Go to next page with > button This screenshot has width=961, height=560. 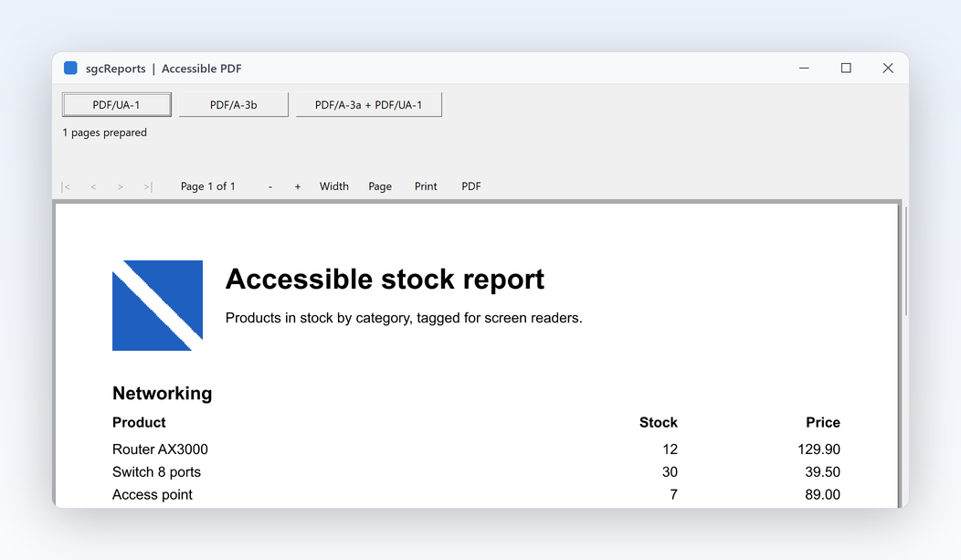[121, 186]
